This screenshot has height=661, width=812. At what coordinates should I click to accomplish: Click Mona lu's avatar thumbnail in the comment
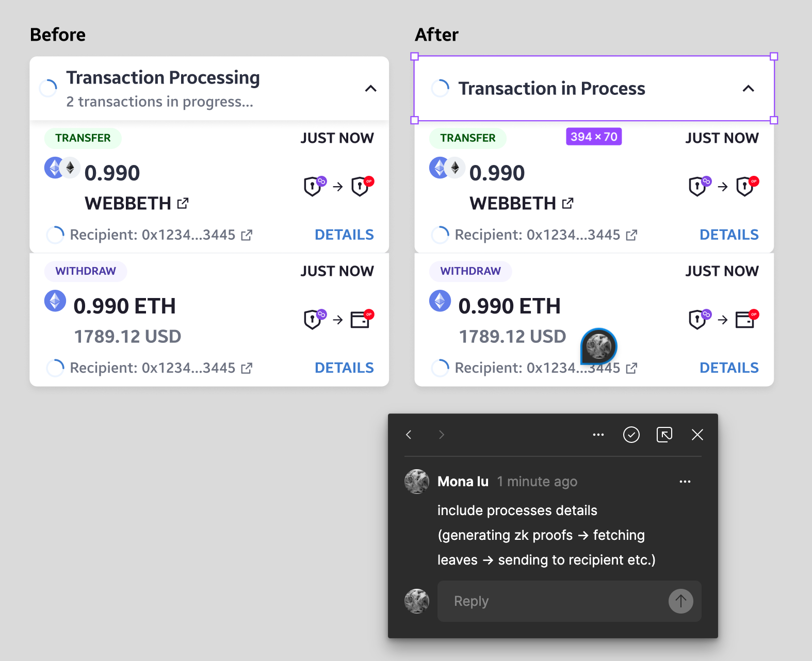(x=416, y=481)
